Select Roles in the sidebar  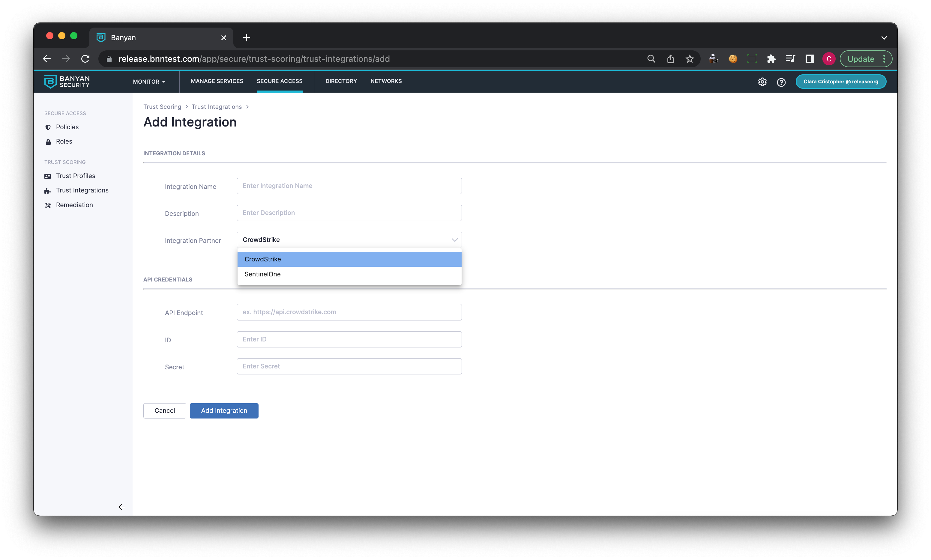point(64,141)
